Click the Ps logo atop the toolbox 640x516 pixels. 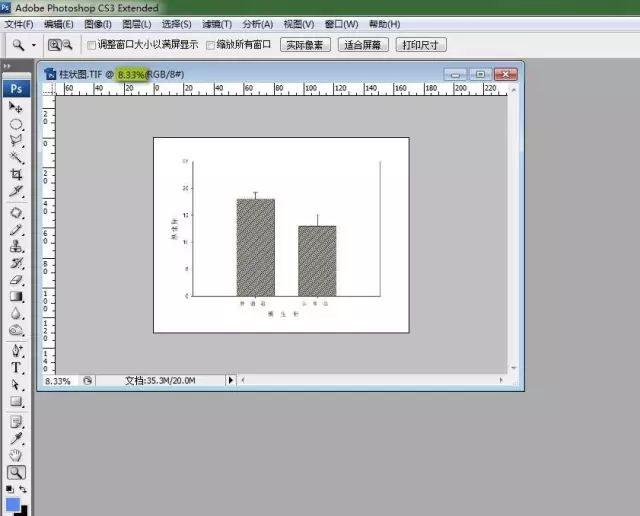point(16,89)
